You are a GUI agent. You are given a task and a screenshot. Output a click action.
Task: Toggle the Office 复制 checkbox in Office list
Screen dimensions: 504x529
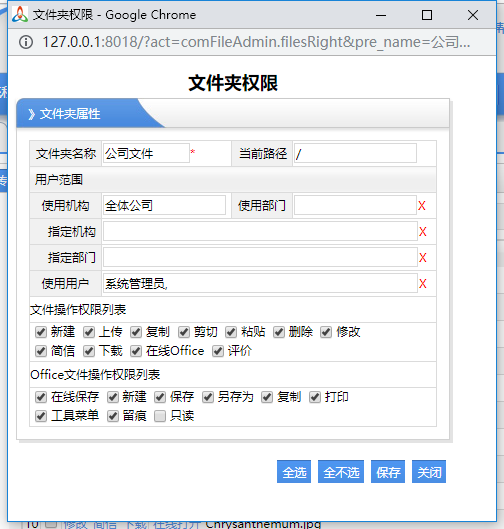click(267, 397)
